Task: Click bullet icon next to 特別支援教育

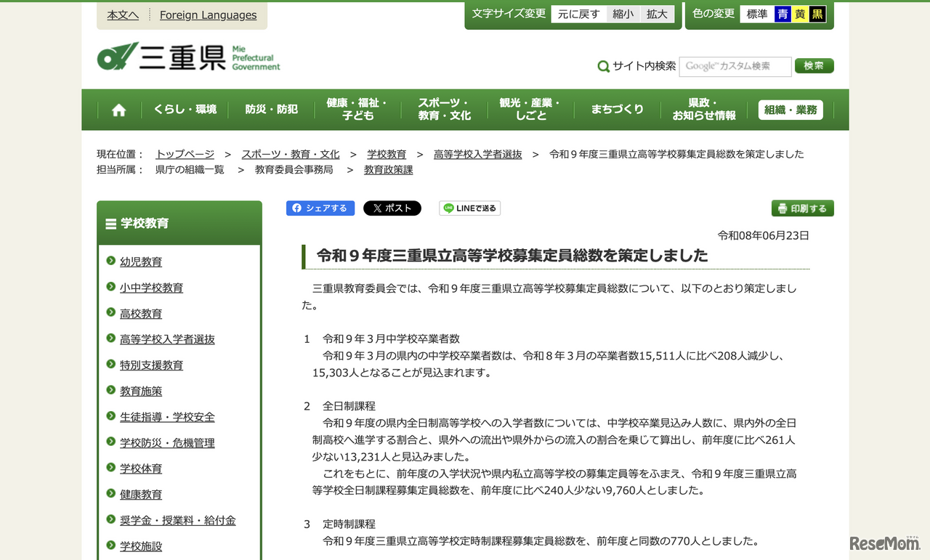Action: 110,364
